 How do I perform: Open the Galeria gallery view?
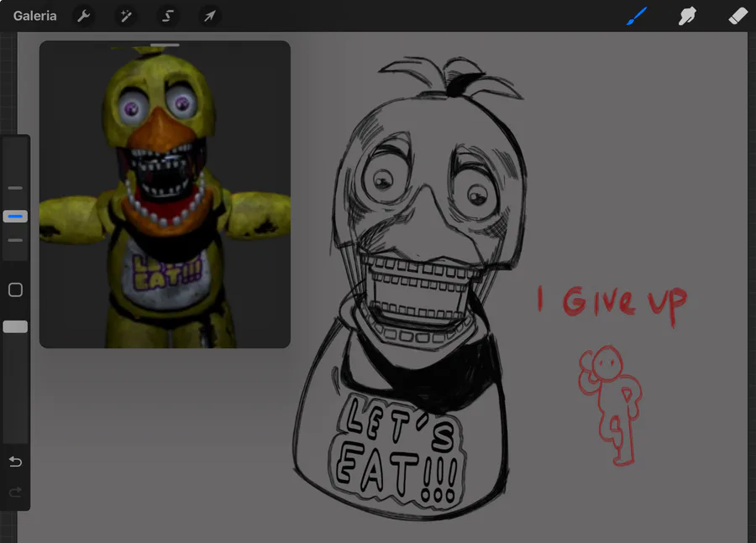(34, 16)
